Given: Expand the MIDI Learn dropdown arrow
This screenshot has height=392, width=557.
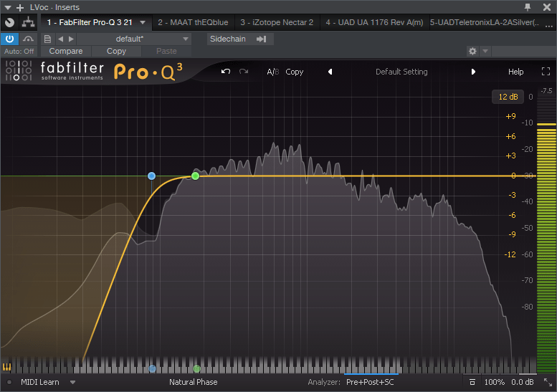Looking at the screenshot, I should [72, 383].
